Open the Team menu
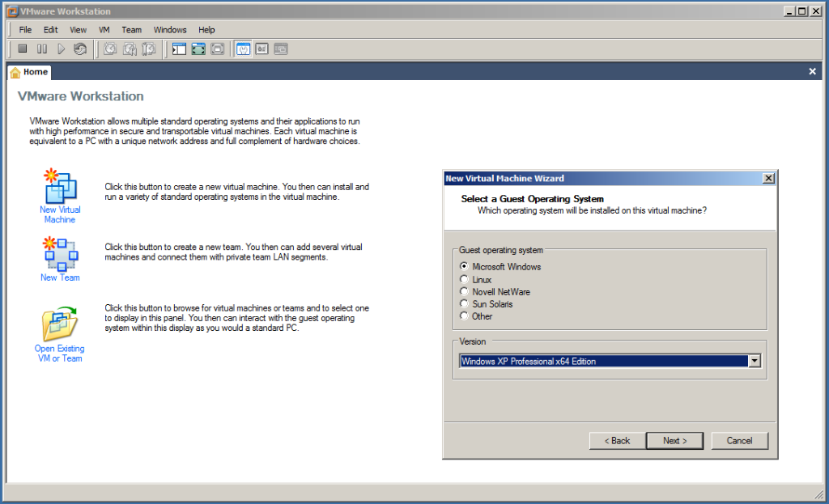 click(132, 30)
